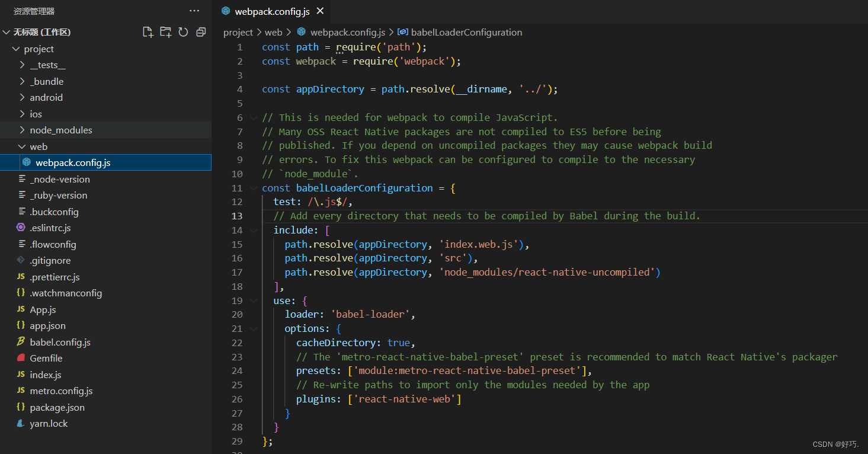Viewport: 868px width, 454px height.
Task: Click the New File icon in explorer
Action: tap(148, 32)
